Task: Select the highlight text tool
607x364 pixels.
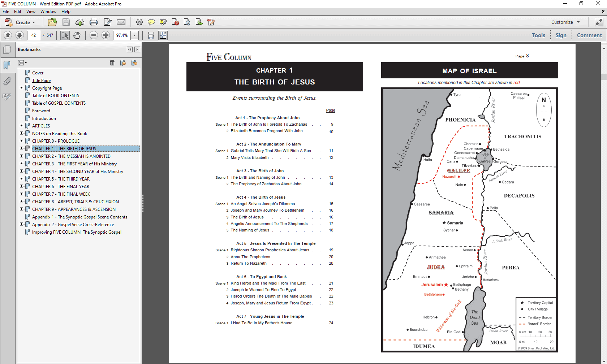Action: 163,22
